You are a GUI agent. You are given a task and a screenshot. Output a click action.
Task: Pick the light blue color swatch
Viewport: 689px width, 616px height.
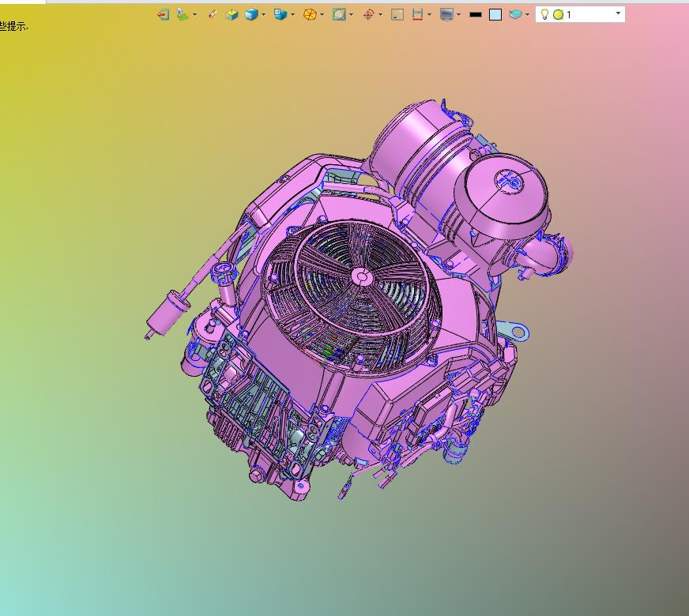coord(495,15)
